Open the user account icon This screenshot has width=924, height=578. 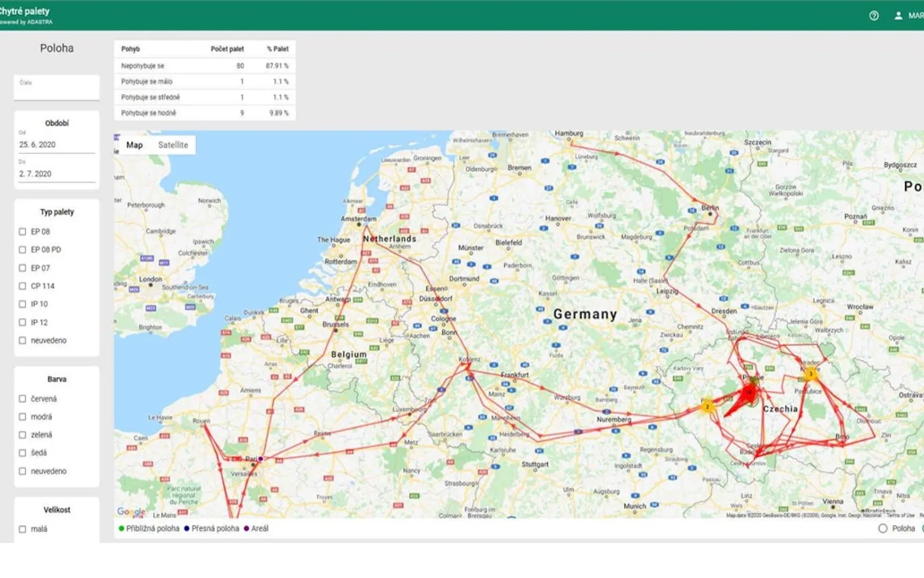point(898,16)
